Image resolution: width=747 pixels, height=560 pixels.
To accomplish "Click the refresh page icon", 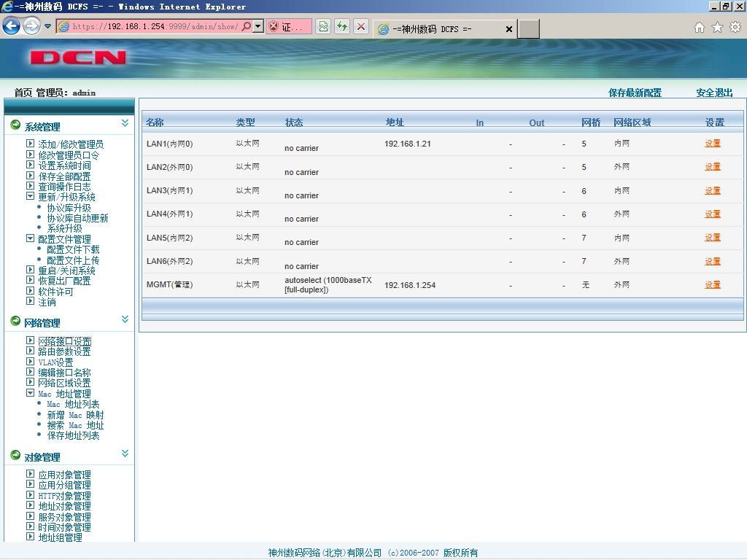I will pyautogui.click(x=342, y=26).
